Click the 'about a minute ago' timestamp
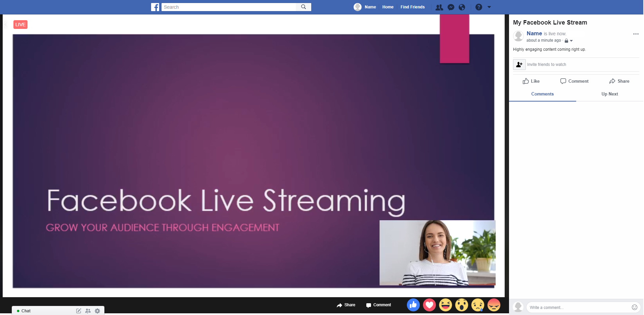 point(544,40)
